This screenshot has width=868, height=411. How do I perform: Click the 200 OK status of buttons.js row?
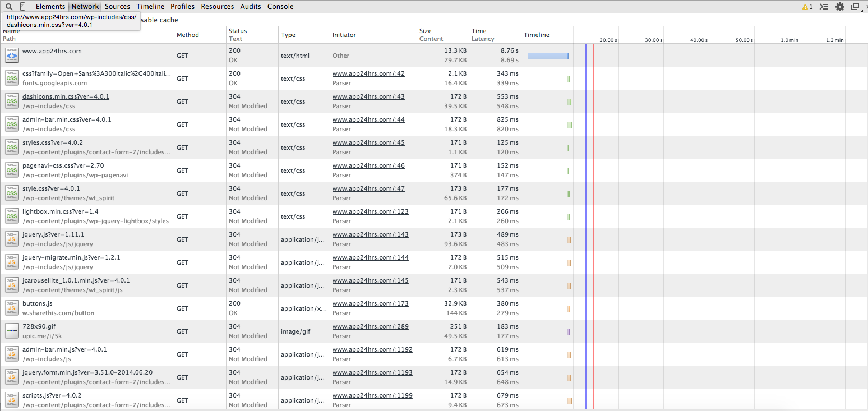(252, 308)
